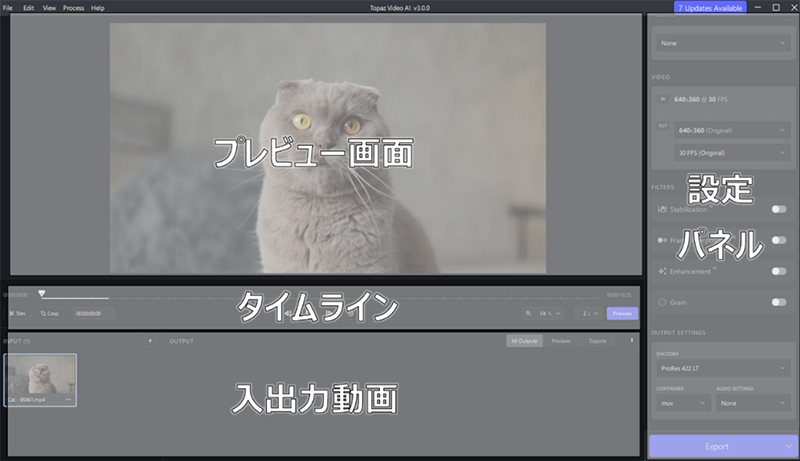The width and height of the screenshot is (800, 461).
Task: Open the View menu
Action: pos(49,8)
